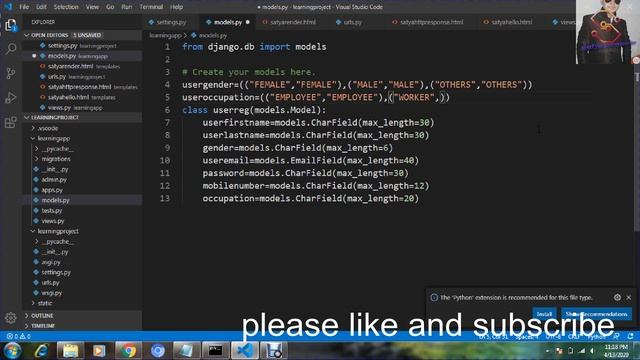Open tests.py in the file tree
This screenshot has height=360, width=640.
click(51, 211)
